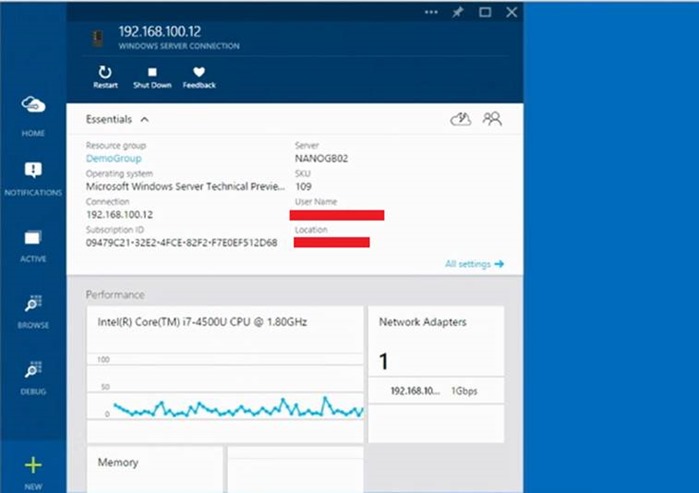
Task: Open the Memory tile
Action: (155, 469)
